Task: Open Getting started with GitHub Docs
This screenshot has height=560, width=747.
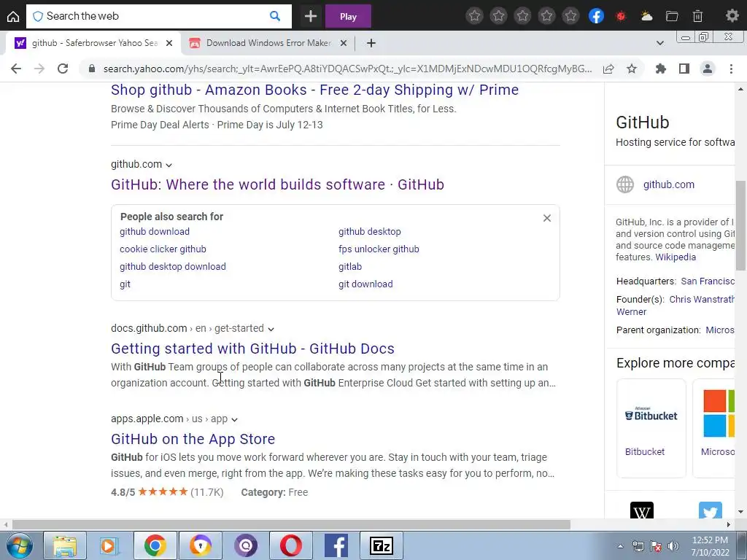Action: click(x=252, y=349)
